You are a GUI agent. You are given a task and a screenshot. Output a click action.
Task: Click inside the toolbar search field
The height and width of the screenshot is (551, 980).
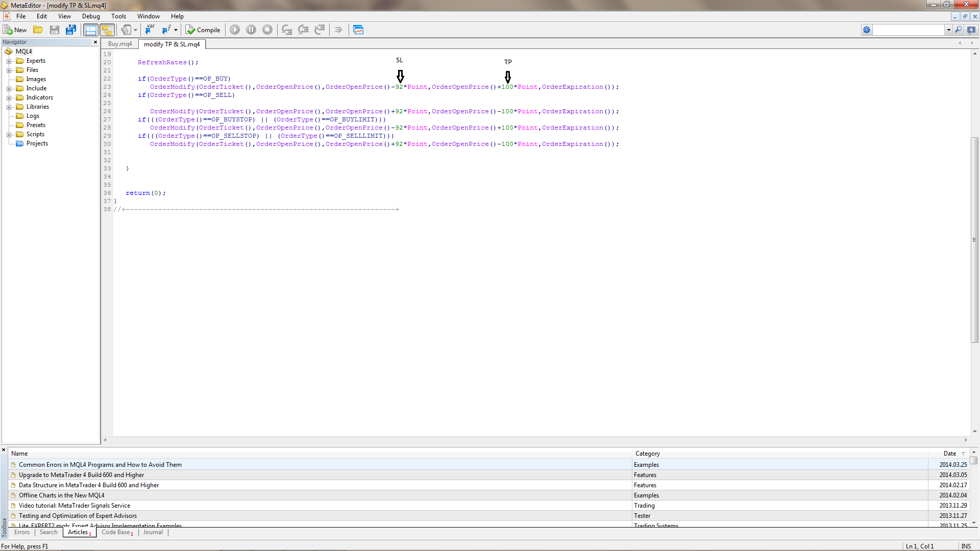[909, 30]
